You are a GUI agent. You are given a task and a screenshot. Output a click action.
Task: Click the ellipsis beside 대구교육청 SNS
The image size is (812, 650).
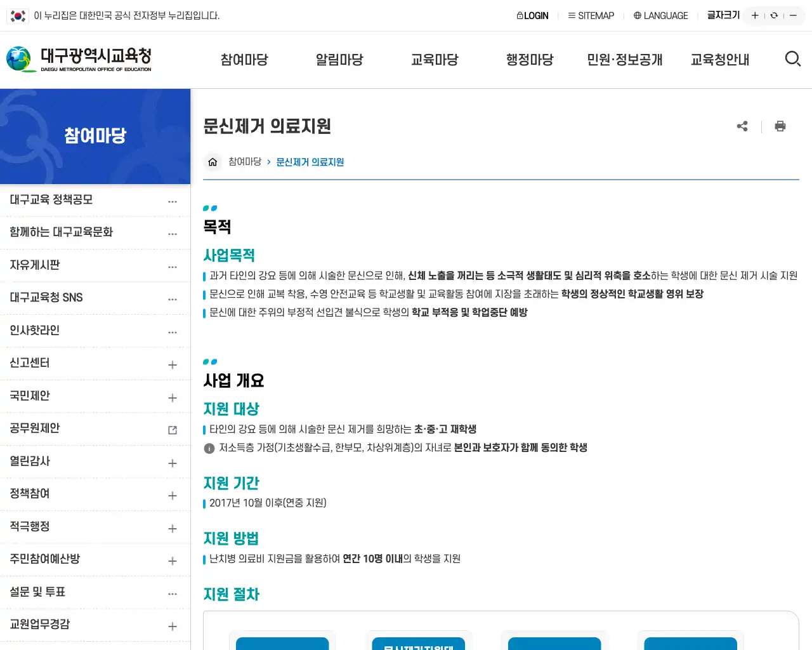(172, 298)
